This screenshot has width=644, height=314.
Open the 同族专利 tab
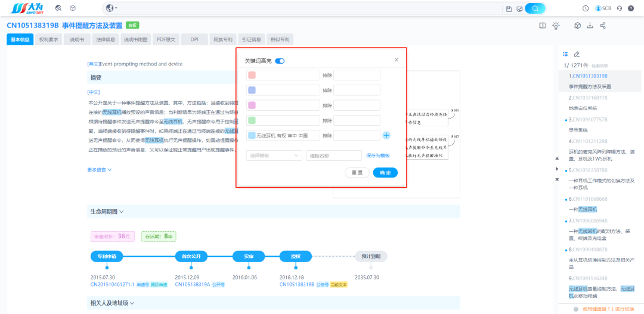click(223, 40)
